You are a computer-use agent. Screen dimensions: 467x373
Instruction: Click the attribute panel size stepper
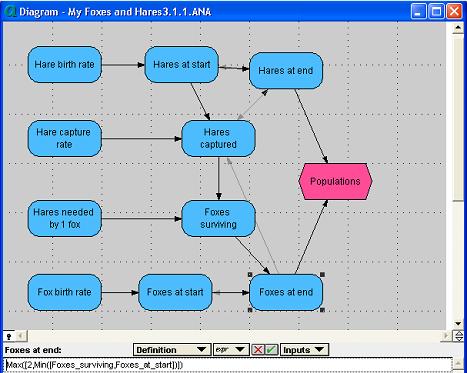pos(459,336)
